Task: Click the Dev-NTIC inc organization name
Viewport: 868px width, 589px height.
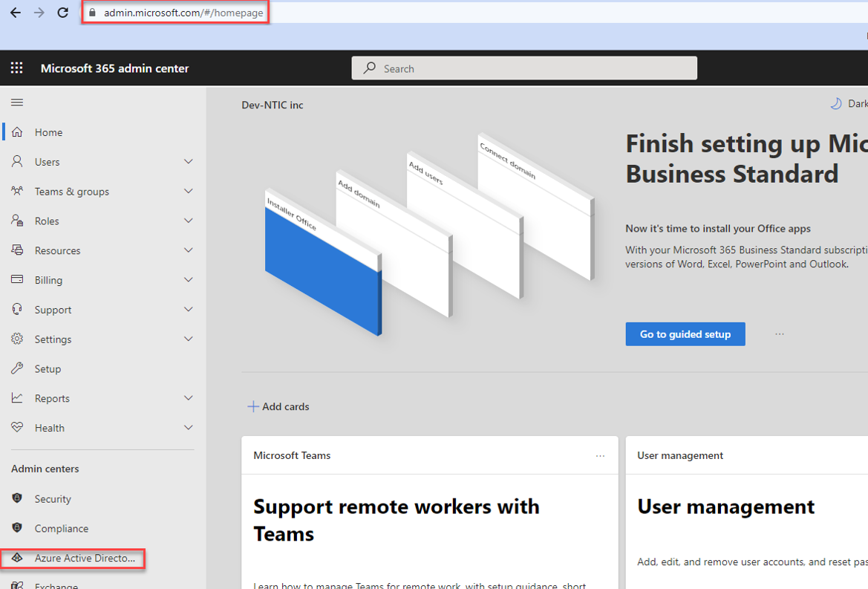Action: (x=273, y=105)
